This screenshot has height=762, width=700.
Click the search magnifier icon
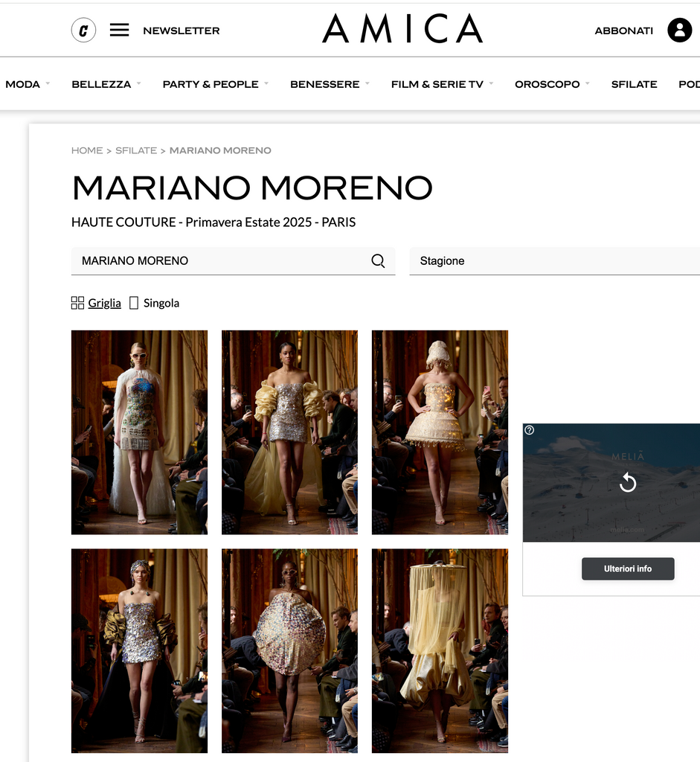[378, 261]
